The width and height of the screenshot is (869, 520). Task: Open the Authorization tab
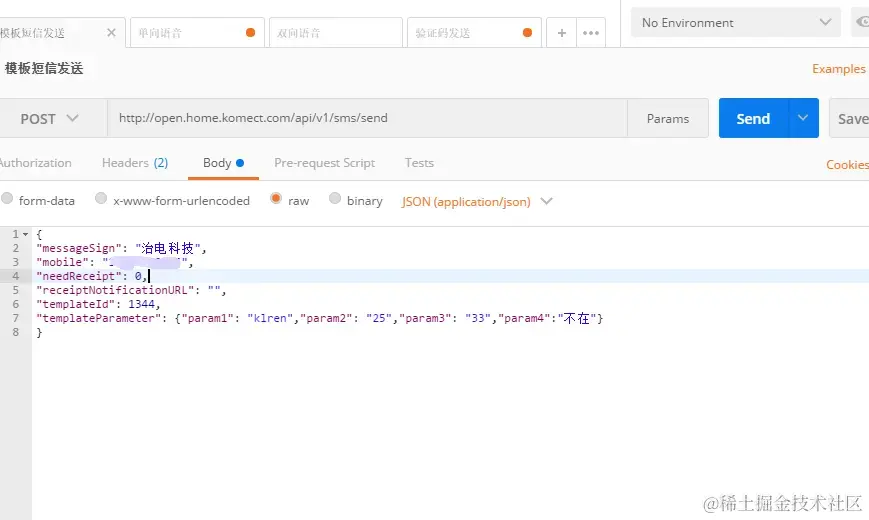tap(35, 163)
